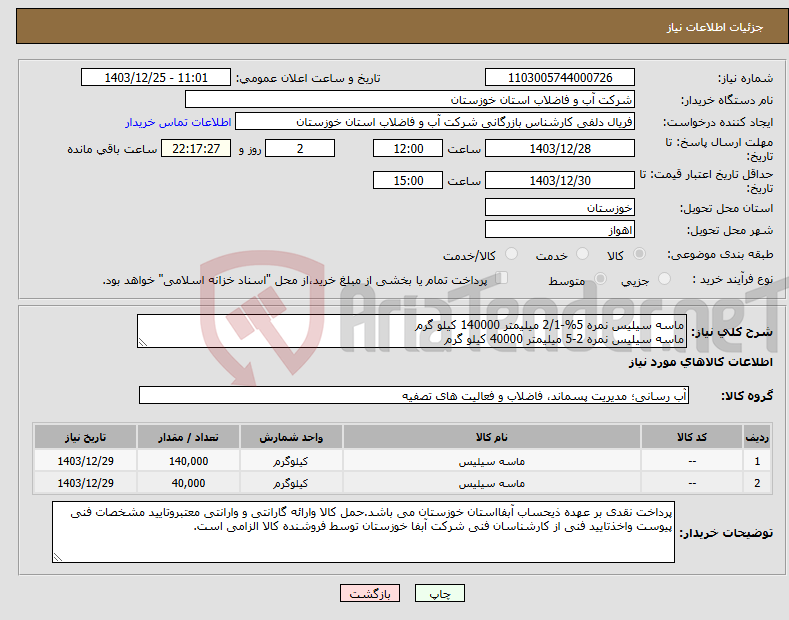Viewport: 789px width, 620px height.
Task: Click کیلوگرم unit in row 2
Action: pos(291,483)
